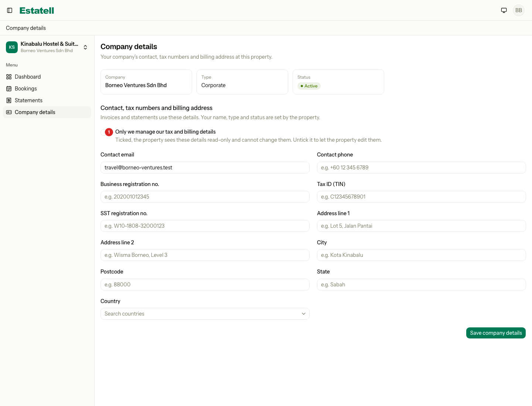Screen dimensions: 532x406
Task: Open the monitor display theme icon
Action: click(504, 10)
